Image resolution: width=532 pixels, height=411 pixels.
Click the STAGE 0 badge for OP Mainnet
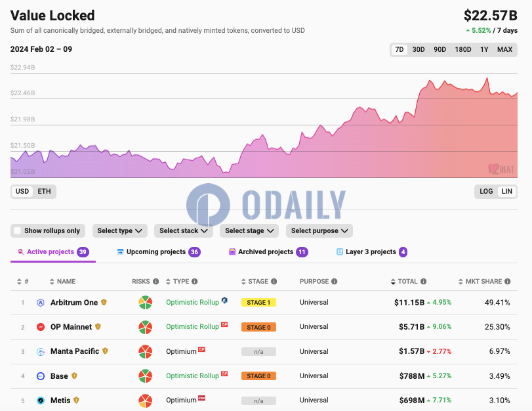(x=258, y=327)
